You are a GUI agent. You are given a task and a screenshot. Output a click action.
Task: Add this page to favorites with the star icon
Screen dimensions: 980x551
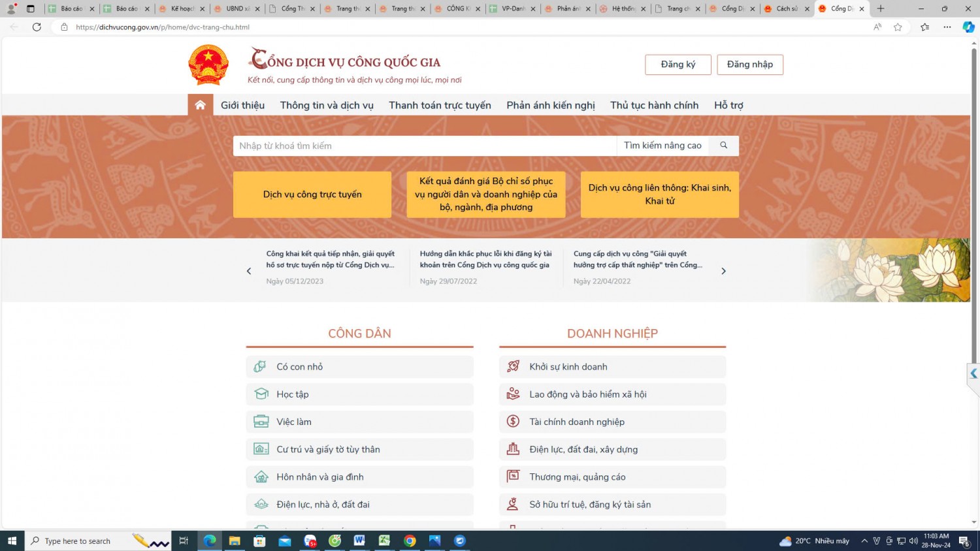click(x=898, y=27)
